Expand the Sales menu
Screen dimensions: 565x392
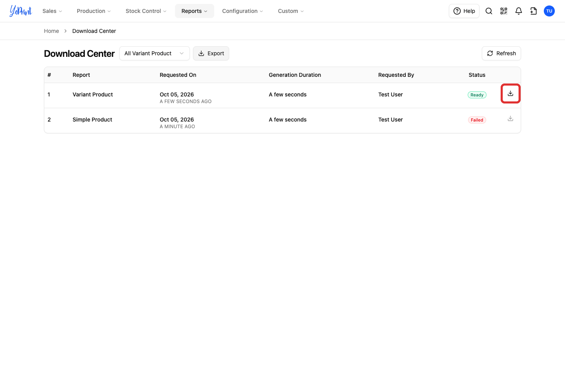(x=52, y=11)
